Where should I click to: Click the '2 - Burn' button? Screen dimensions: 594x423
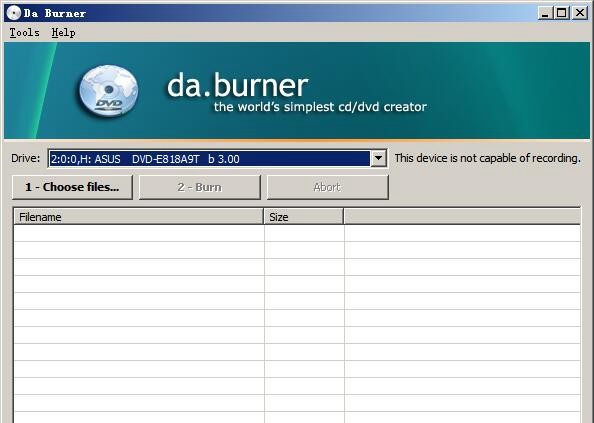tap(200, 187)
